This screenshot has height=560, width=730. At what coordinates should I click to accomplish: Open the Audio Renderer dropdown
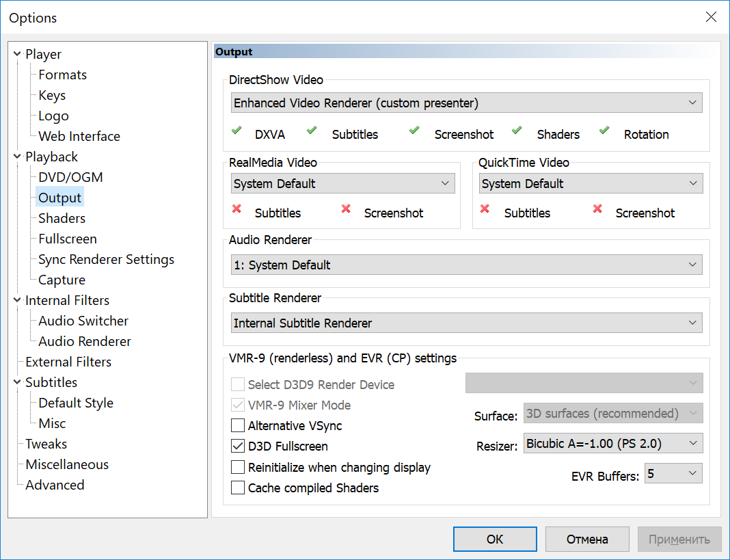(x=466, y=265)
